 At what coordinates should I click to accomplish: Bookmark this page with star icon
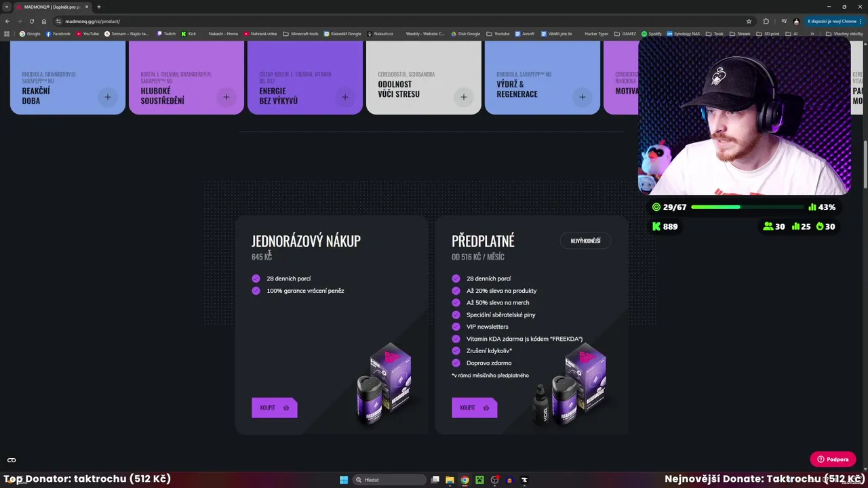pyautogui.click(x=749, y=21)
